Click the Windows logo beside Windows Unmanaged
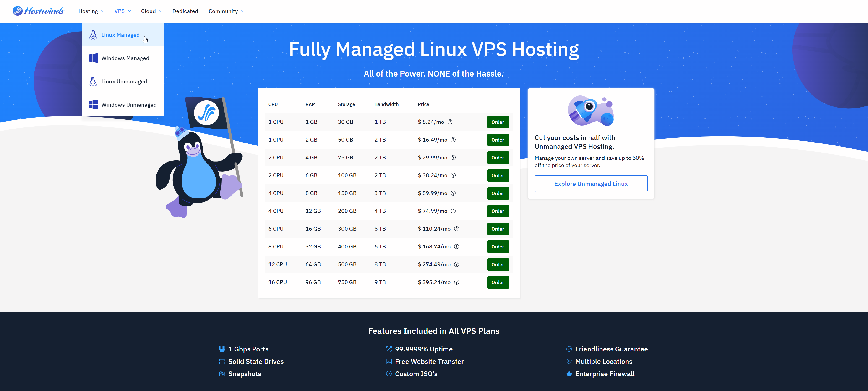Viewport: 868px width, 391px height. (x=93, y=105)
